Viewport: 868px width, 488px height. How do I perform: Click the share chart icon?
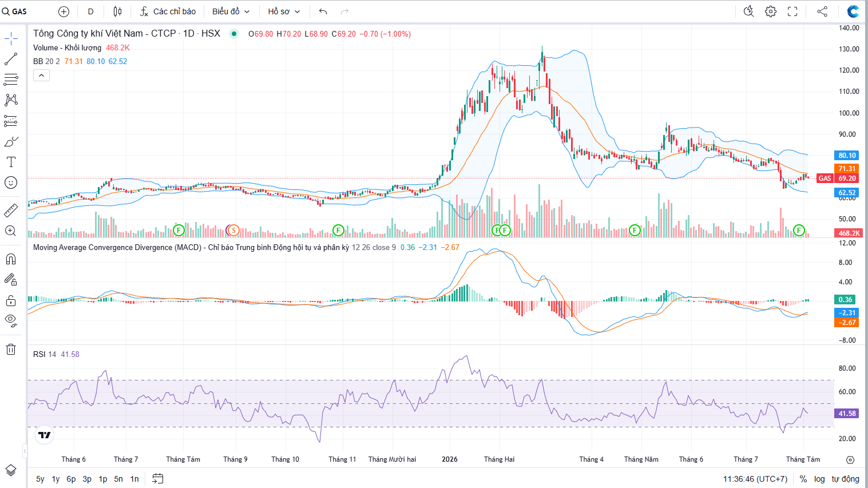pos(822,11)
